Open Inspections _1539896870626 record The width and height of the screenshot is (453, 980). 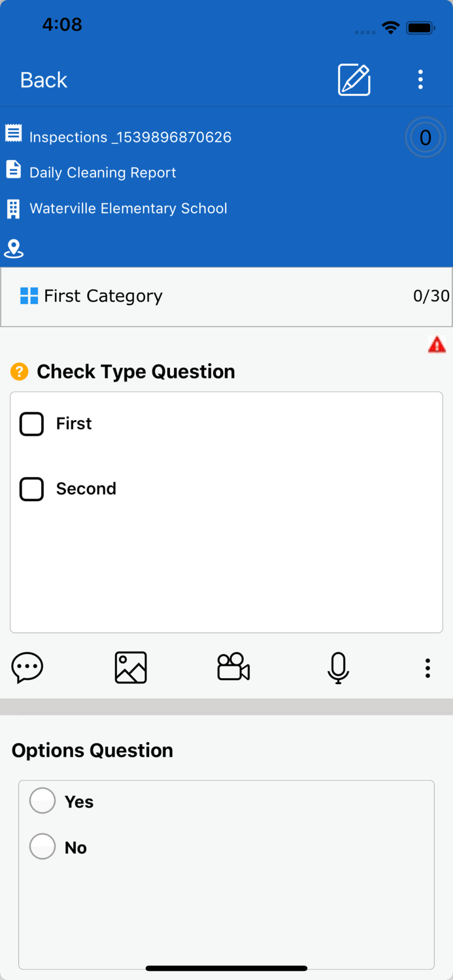point(129,137)
